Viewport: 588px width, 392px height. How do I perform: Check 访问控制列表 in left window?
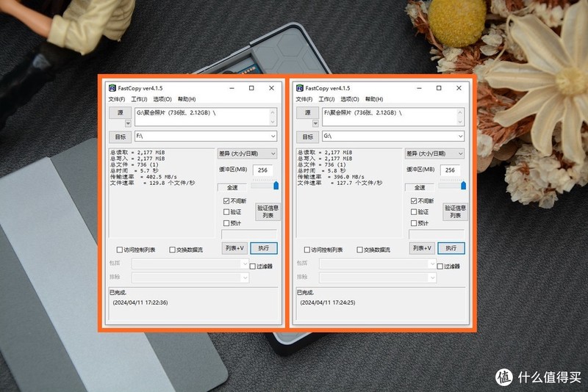(120, 250)
